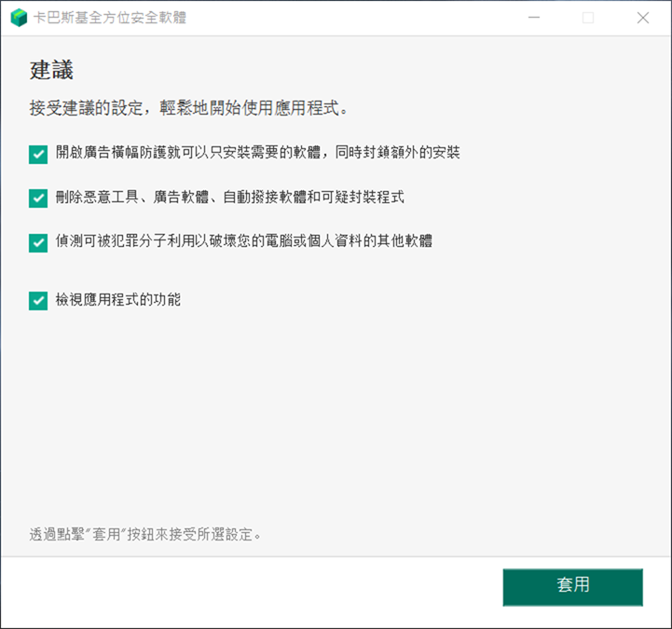Untick the 檢視應用程式的功能 checkbox

38,300
